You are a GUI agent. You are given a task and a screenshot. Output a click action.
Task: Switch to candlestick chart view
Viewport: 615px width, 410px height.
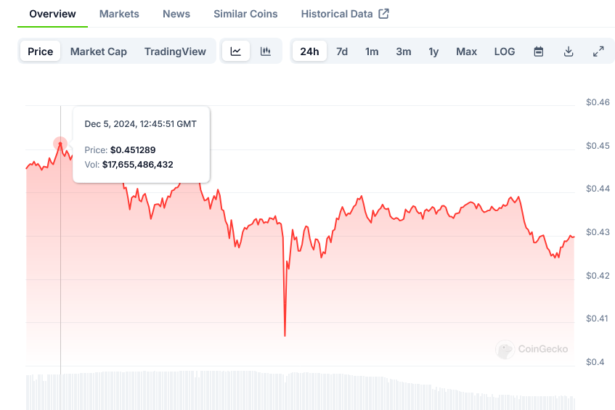pos(266,51)
